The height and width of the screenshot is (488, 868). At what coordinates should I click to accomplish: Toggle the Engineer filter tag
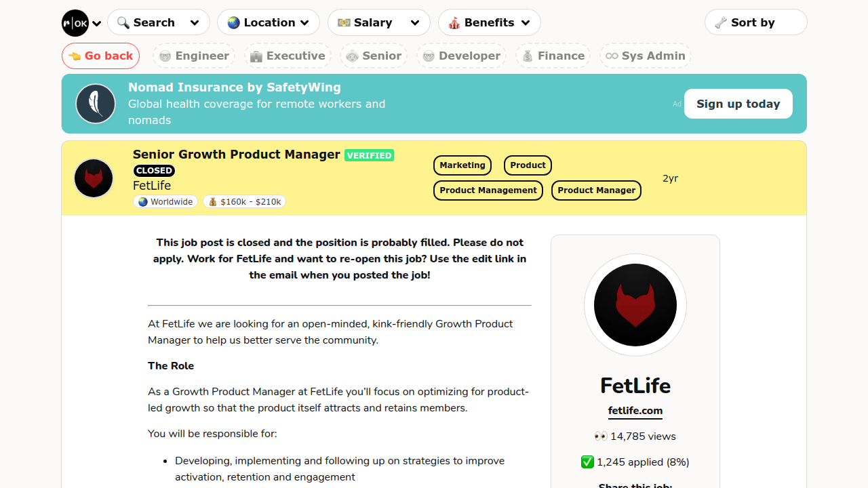point(194,56)
